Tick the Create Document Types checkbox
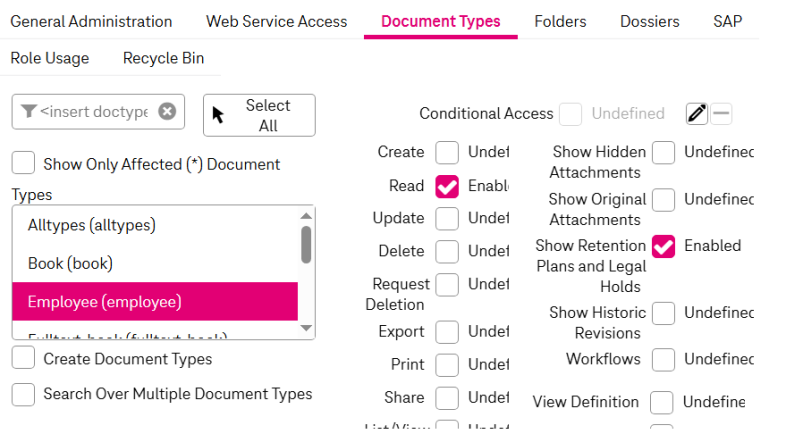This screenshot has width=786, height=434. pyautogui.click(x=24, y=358)
